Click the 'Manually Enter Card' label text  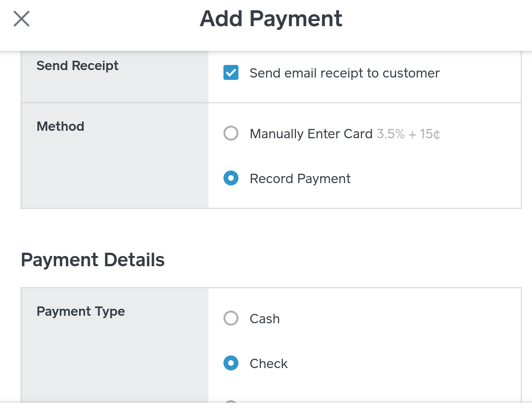311,134
